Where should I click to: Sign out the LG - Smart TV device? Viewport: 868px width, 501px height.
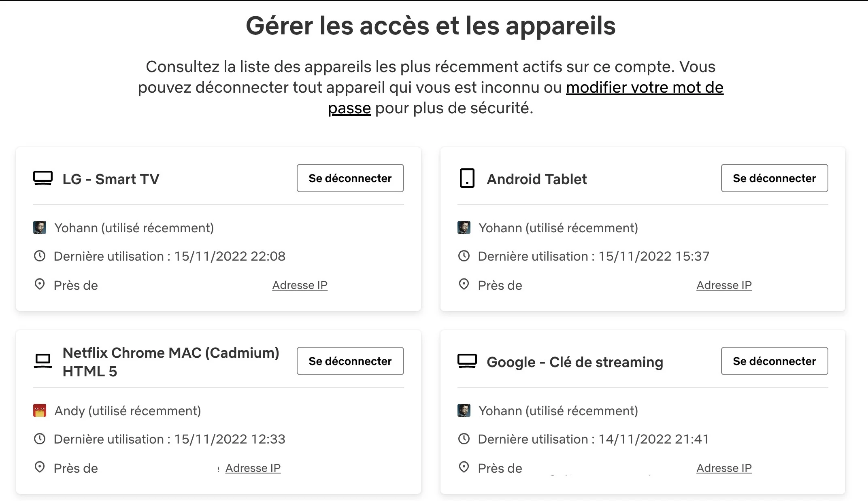(x=350, y=178)
